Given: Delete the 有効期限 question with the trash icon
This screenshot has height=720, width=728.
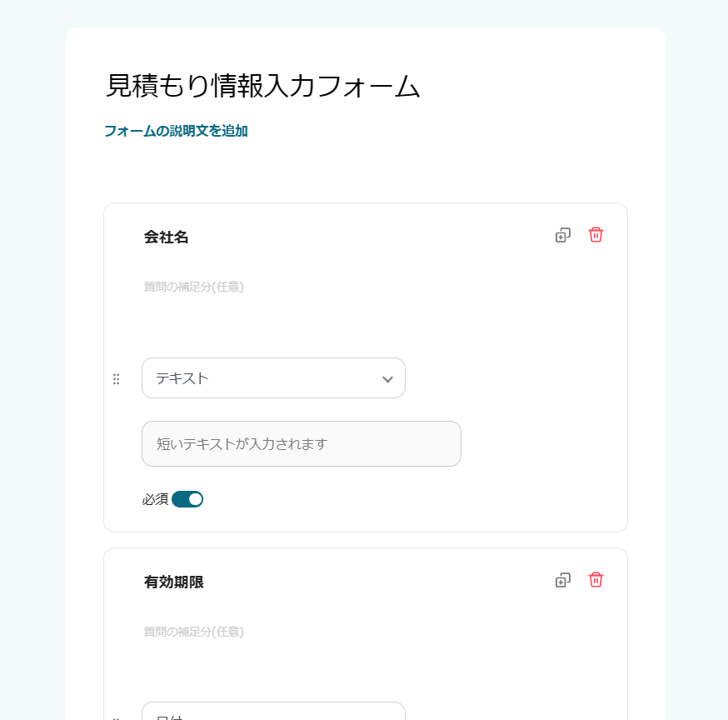Looking at the screenshot, I should pyautogui.click(x=596, y=580).
